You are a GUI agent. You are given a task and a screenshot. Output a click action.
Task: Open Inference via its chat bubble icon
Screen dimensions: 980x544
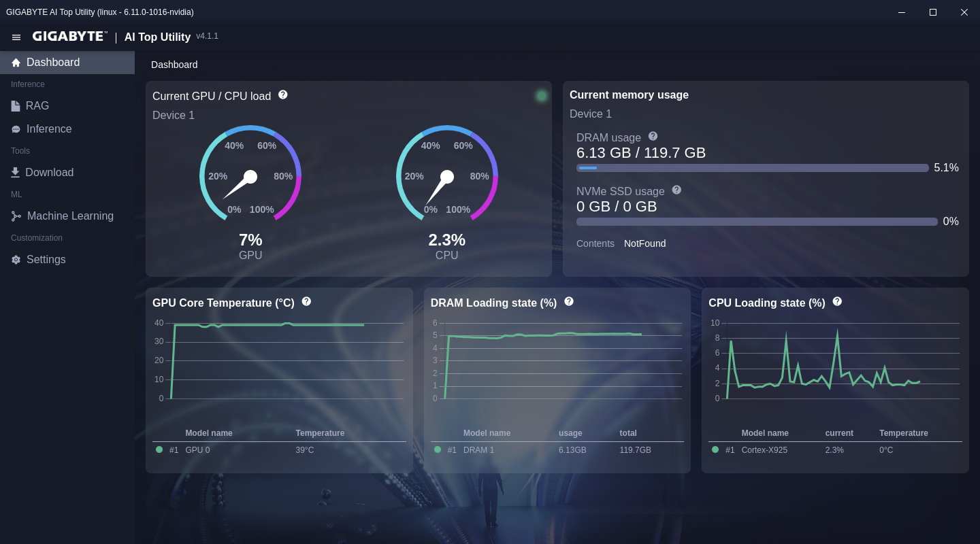[15, 129]
